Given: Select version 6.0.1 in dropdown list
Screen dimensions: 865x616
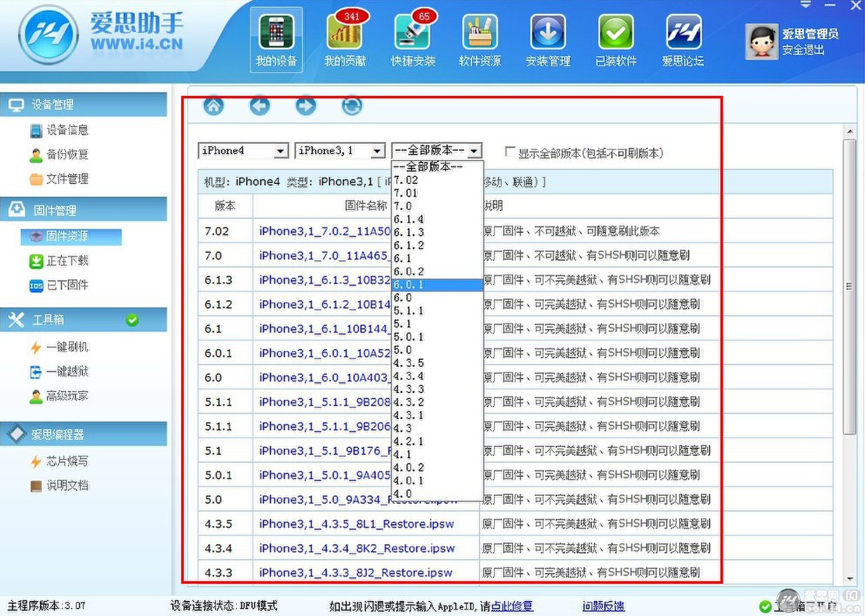Looking at the screenshot, I should [437, 285].
